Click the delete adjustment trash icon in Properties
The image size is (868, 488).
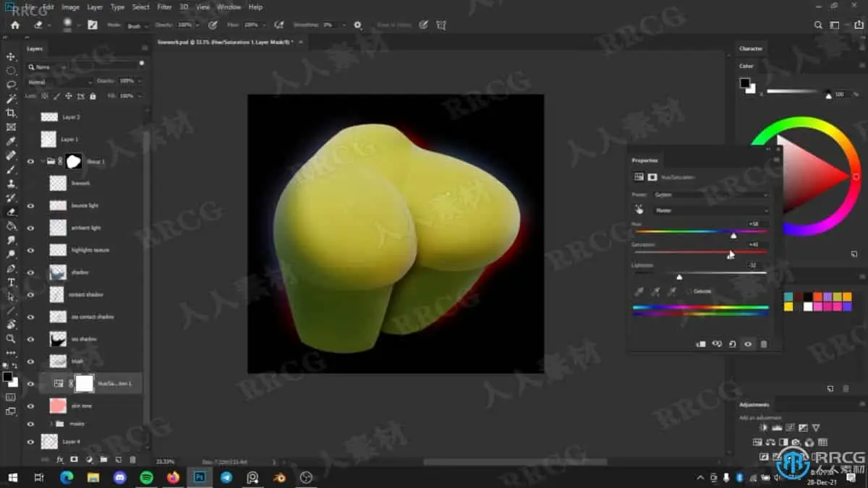click(763, 344)
